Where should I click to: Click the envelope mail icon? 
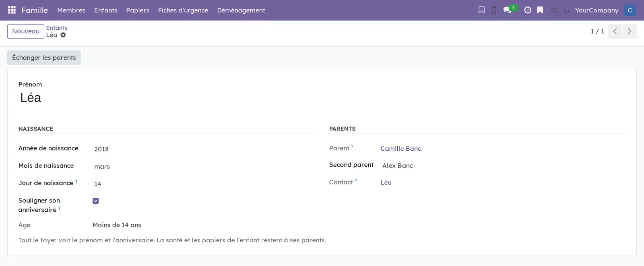554,10
